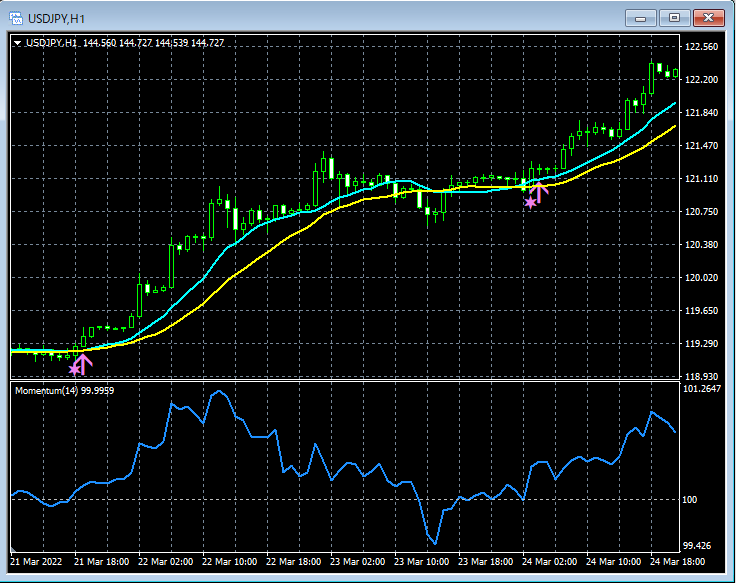737x583 pixels.
Task: Click the 118.930 price scale label
Action: pos(702,376)
